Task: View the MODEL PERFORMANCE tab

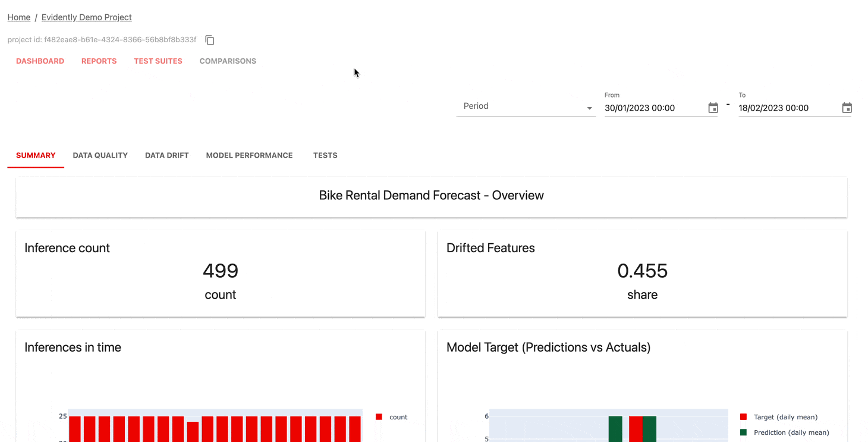Action: [249, 155]
